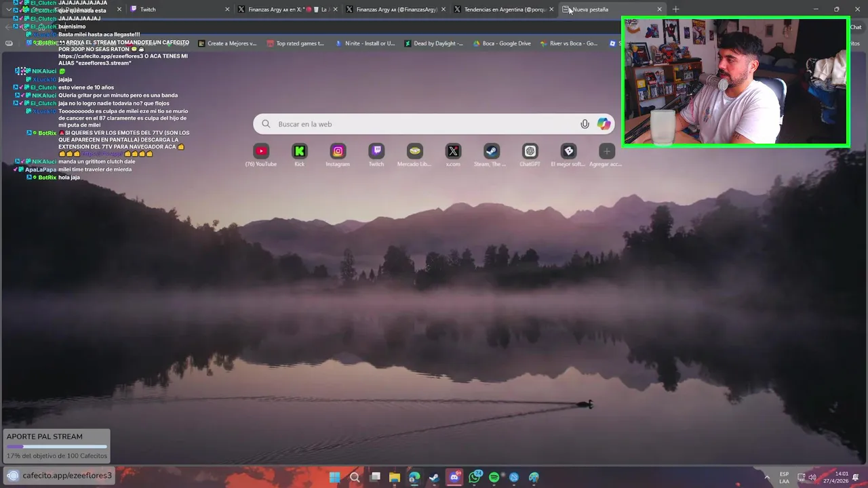868x488 pixels.
Task: Switch to the Twitch browser tab
Action: [179, 9]
